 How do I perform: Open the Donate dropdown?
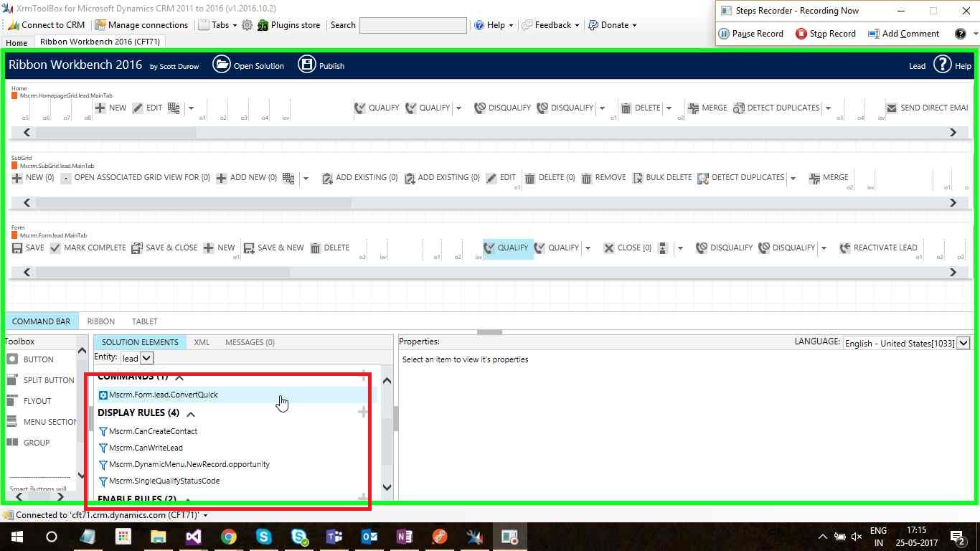coord(613,25)
